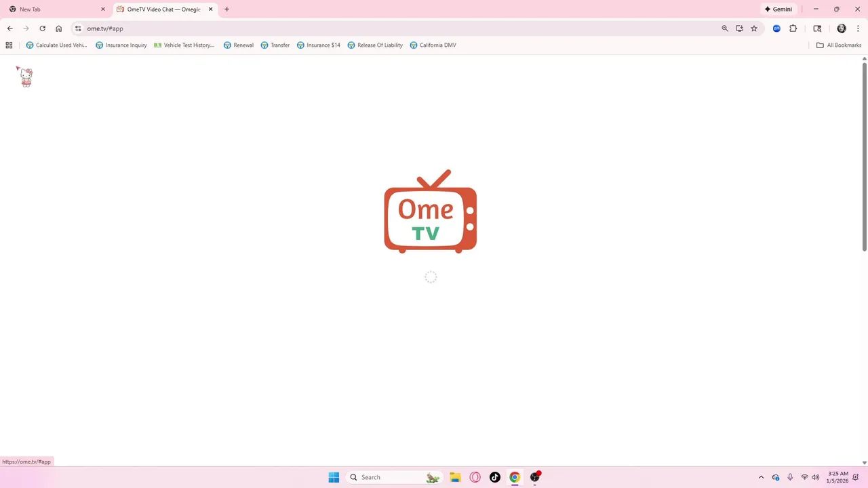Open the side panel button
Image resolution: width=868 pixels, height=488 pixels.
817,28
